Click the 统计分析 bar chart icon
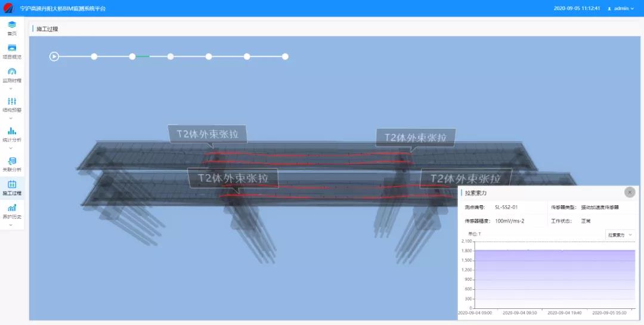 12,131
